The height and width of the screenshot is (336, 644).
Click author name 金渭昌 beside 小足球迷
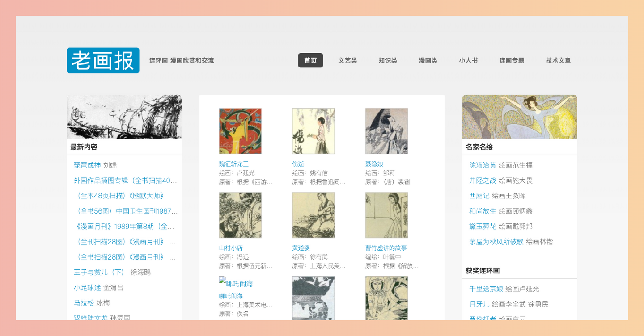[x=113, y=288]
